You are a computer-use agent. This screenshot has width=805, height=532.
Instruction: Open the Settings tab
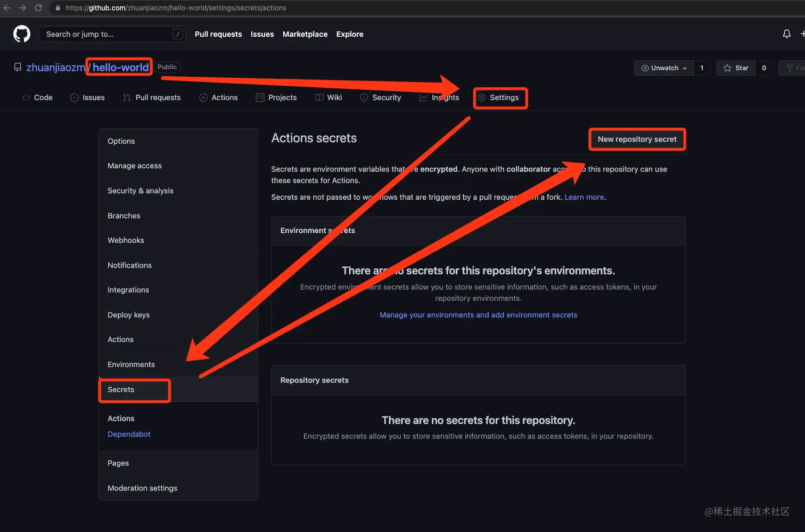(498, 97)
